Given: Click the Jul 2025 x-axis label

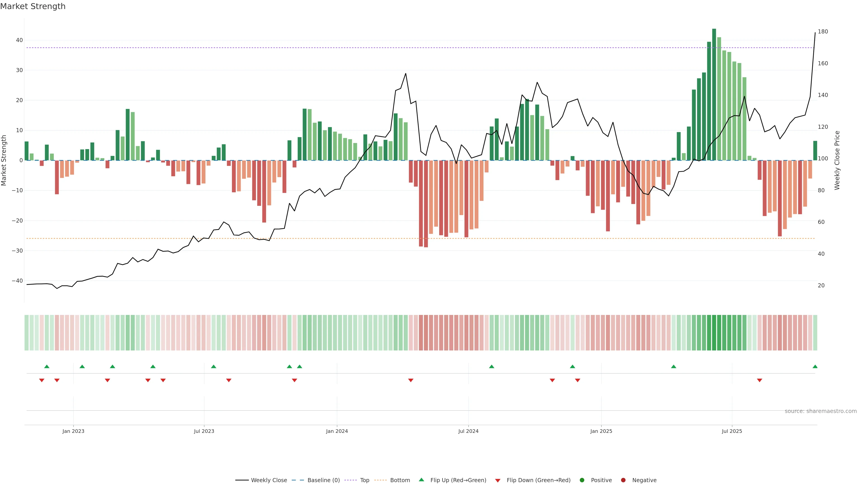Looking at the screenshot, I should [731, 431].
